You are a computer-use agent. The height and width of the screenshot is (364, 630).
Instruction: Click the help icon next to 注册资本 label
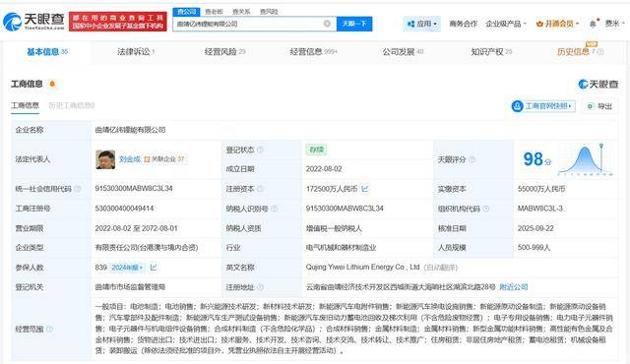pos(260,189)
